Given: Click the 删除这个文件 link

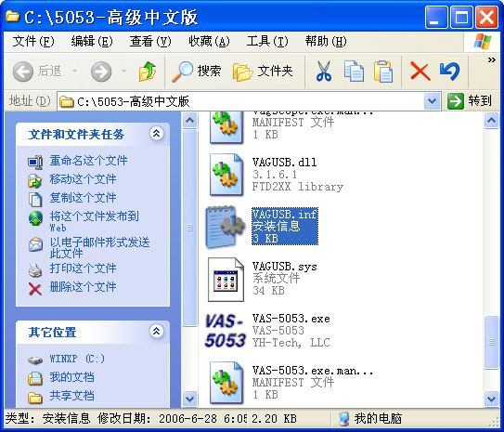Looking at the screenshot, I should (x=83, y=287).
